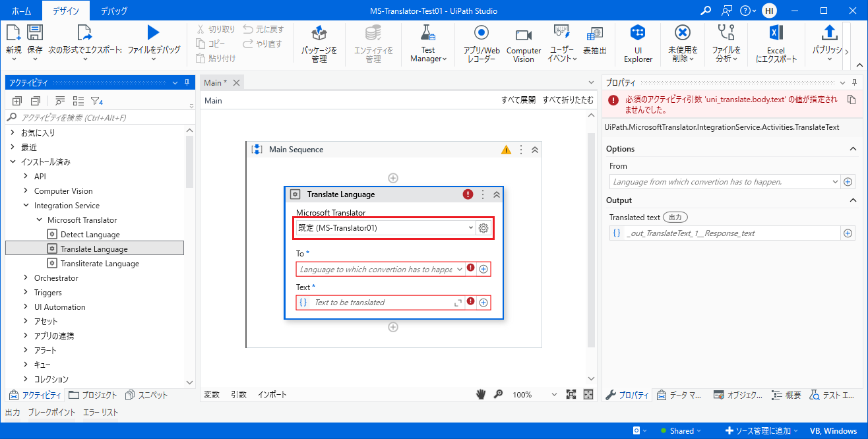Screen dimensions: 868x439
Task: Click the HI user account avatar
Action: pos(769,11)
